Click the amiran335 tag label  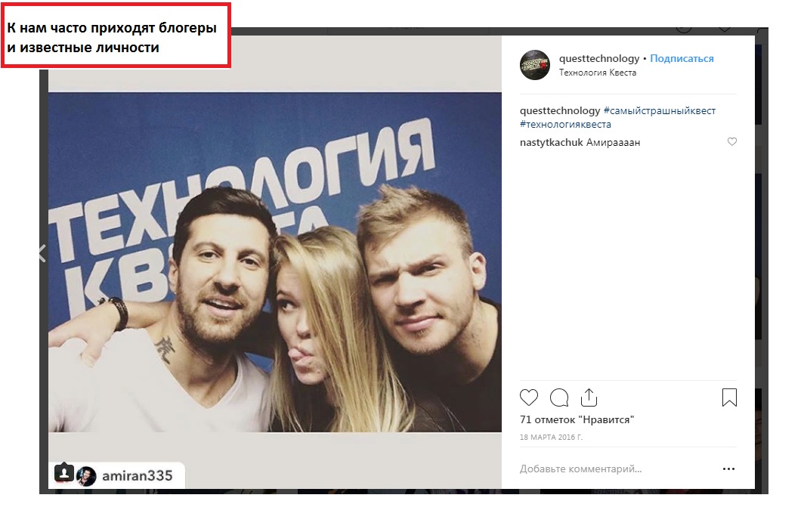pyautogui.click(x=137, y=476)
